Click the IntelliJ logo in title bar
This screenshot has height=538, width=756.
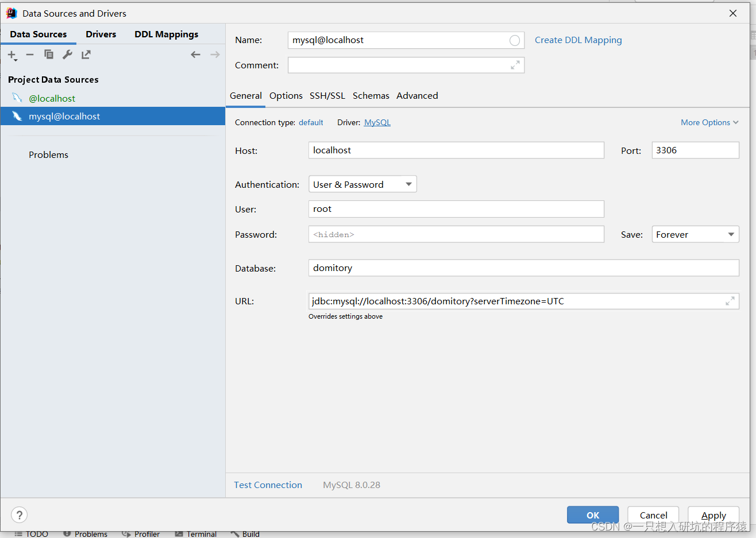pos(11,13)
